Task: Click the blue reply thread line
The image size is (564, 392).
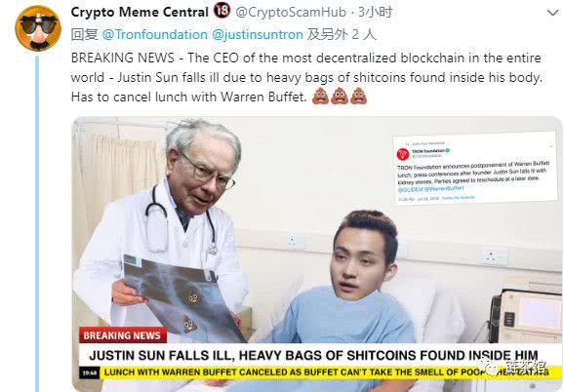Action: [37, 222]
